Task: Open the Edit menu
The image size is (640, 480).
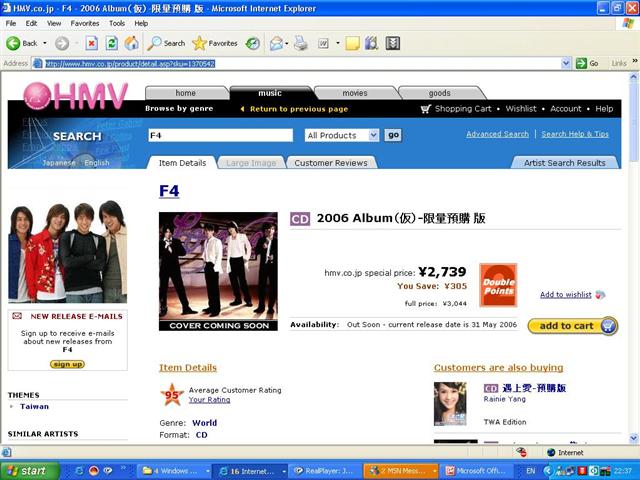Action: click(31, 23)
